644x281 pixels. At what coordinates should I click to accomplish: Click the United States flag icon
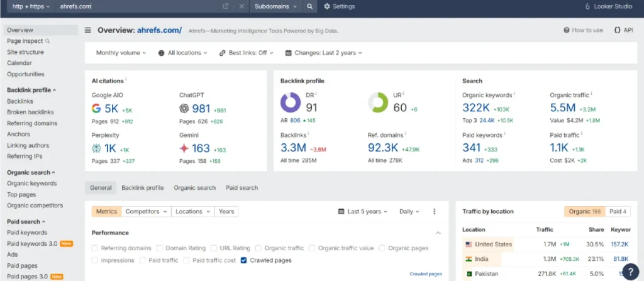pos(469,245)
